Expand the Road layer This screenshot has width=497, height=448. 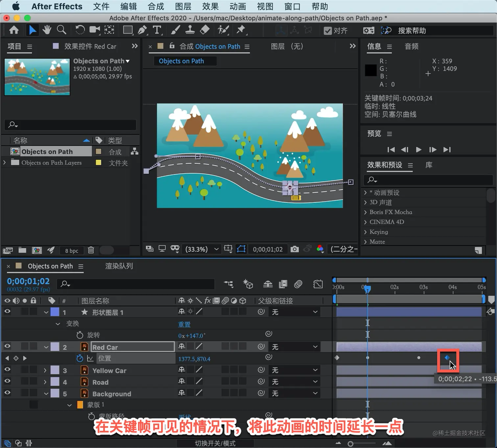[x=45, y=382]
